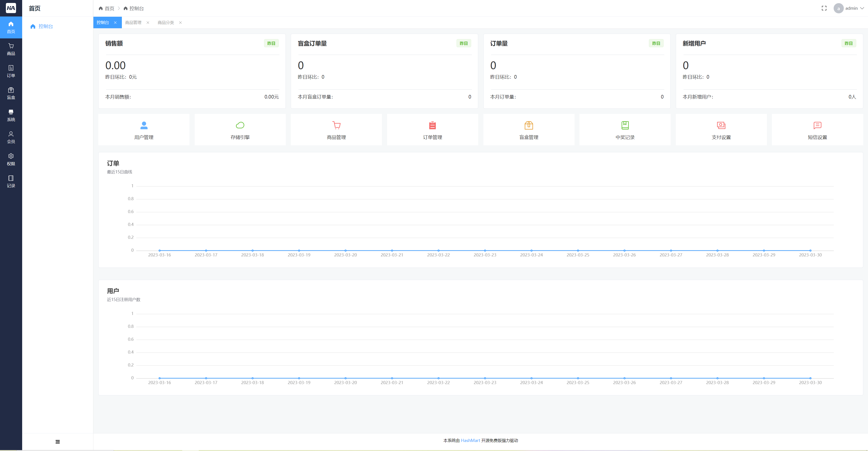Click the 2023-03-30 point on 订单 chart
Viewport: 868px width, 451px height.
coord(810,250)
